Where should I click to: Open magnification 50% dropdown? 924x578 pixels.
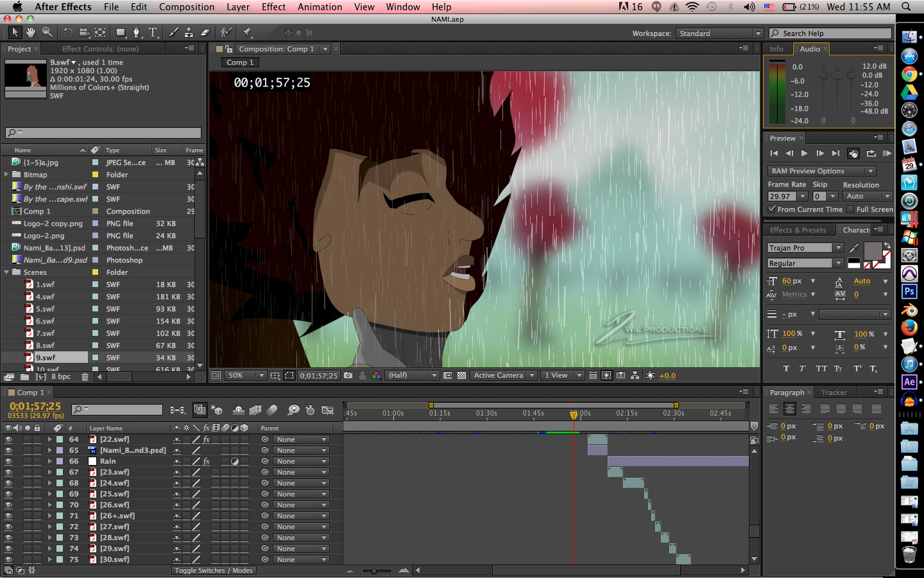pyautogui.click(x=246, y=376)
